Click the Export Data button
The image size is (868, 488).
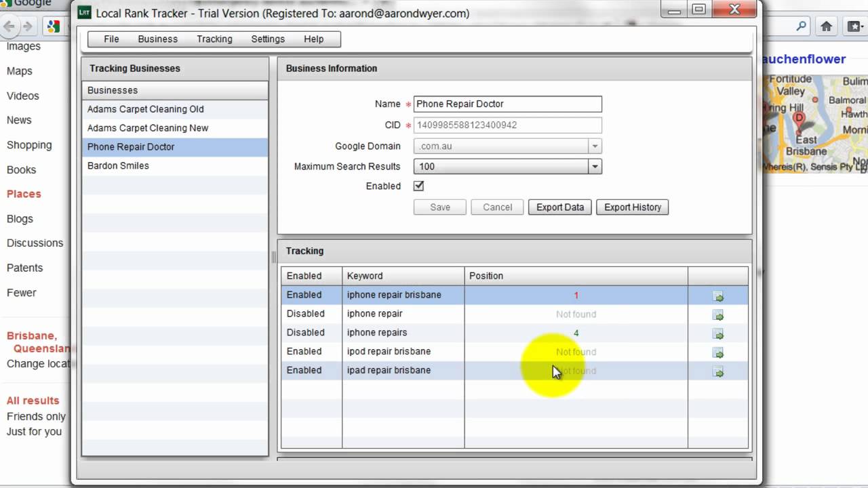(x=560, y=207)
